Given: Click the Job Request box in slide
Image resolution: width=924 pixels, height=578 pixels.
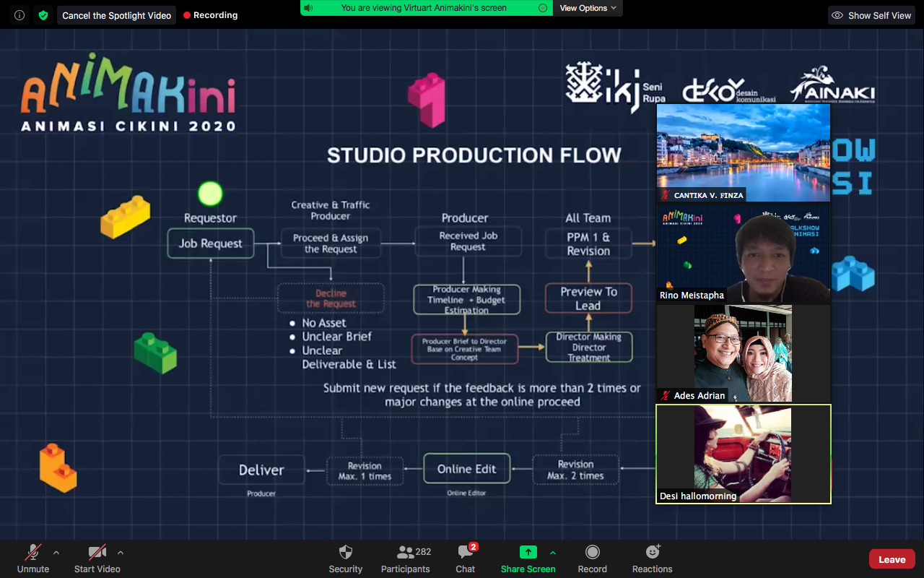Looking at the screenshot, I should point(211,243).
